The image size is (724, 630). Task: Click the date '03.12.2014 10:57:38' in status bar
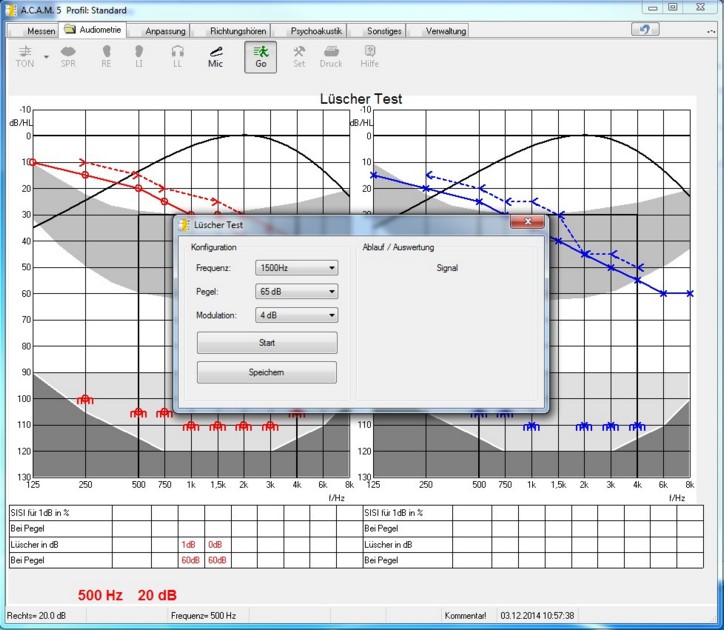(x=537, y=616)
